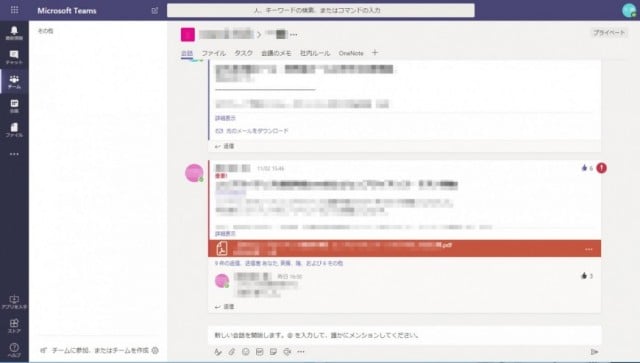This screenshot has height=363, width=640.
Task: Add a new tab with plus icon
Action: (375, 53)
